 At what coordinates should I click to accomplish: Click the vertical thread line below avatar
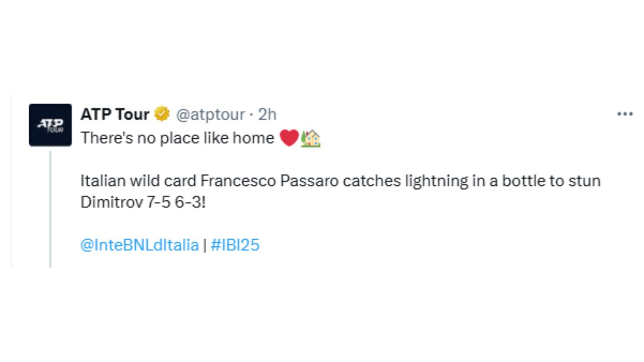50,209
